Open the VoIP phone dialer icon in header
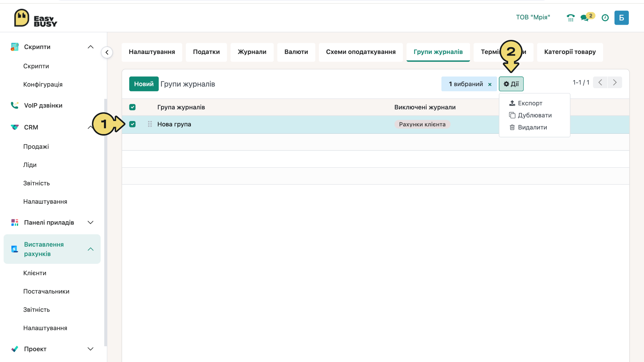 tap(571, 18)
